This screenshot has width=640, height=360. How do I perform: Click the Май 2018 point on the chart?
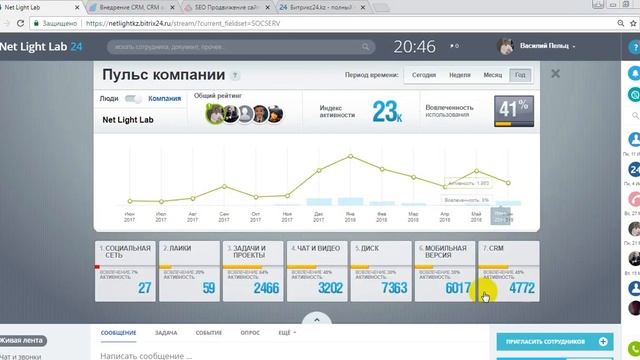(x=476, y=171)
